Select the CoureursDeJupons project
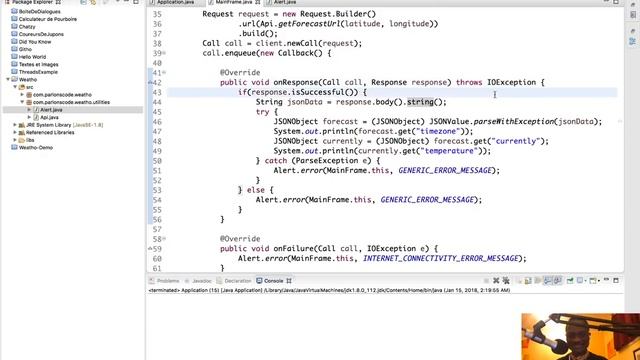The image size is (640, 360). tap(41, 34)
